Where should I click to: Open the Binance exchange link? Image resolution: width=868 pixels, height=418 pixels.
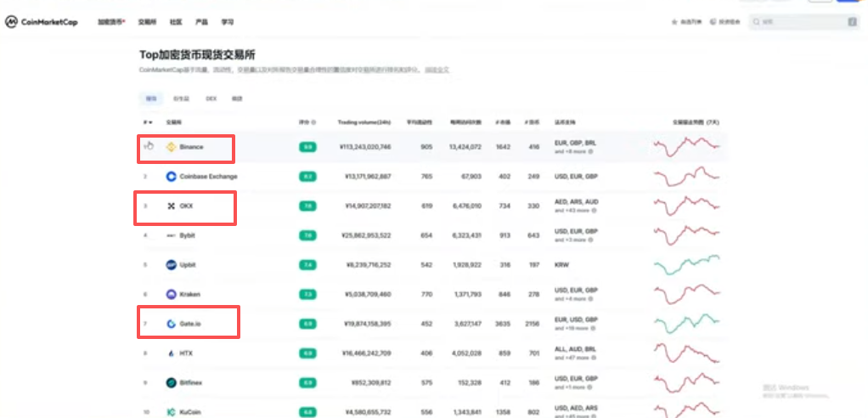[192, 147]
